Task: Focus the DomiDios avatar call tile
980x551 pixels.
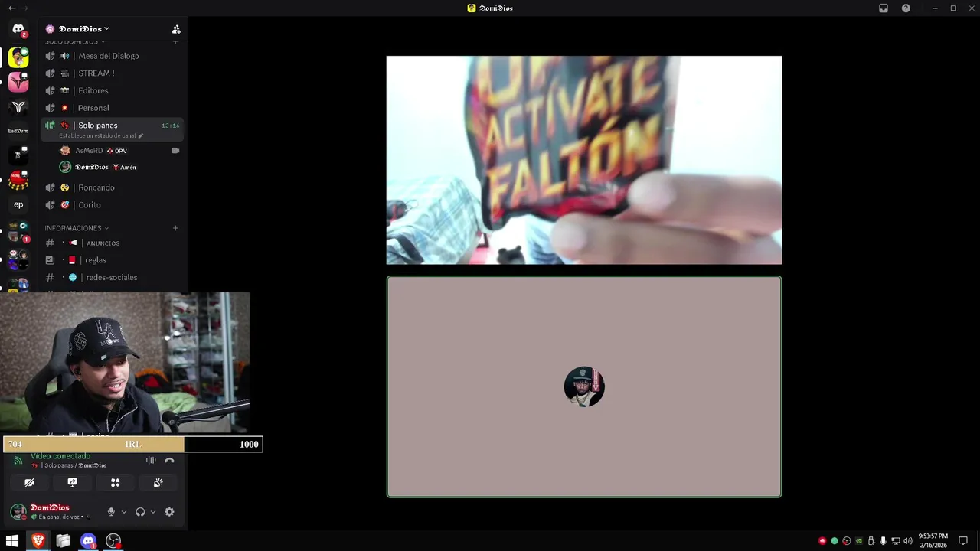Action: 584,386
